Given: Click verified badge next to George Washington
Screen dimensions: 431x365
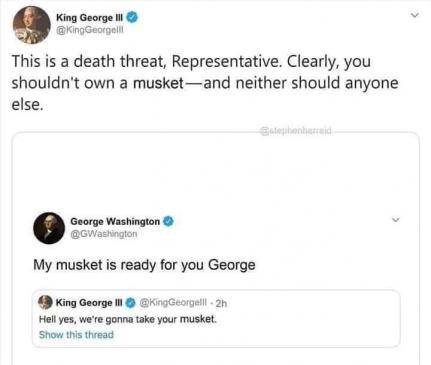Looking at the screenshot, I should click(x=168, y=221).
